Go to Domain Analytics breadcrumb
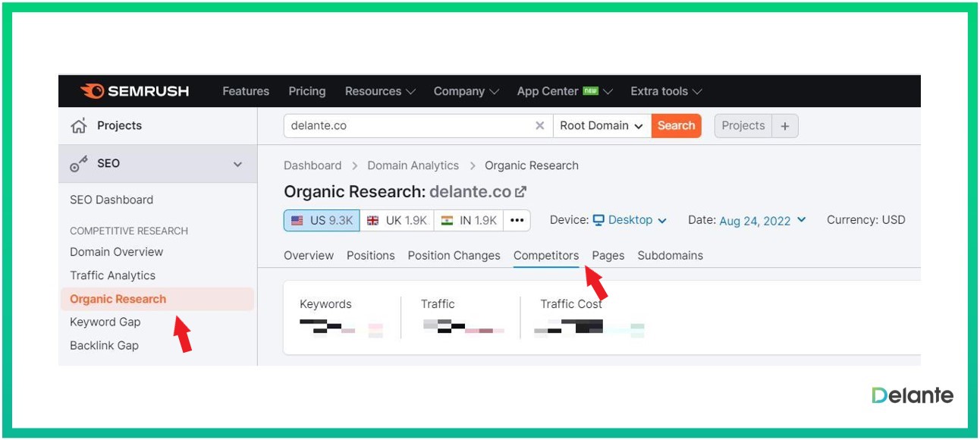Screen dimensions: 980x440 coord(413,165)
